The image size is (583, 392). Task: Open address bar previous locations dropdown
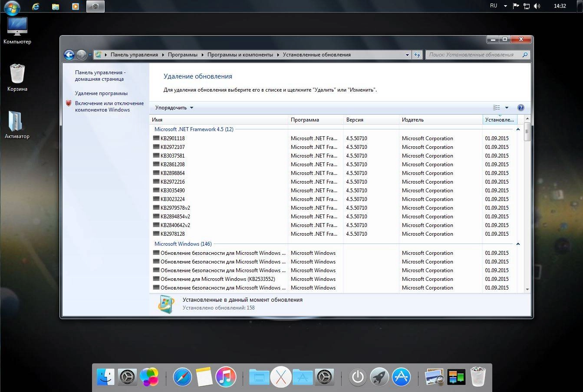point(407,55)
